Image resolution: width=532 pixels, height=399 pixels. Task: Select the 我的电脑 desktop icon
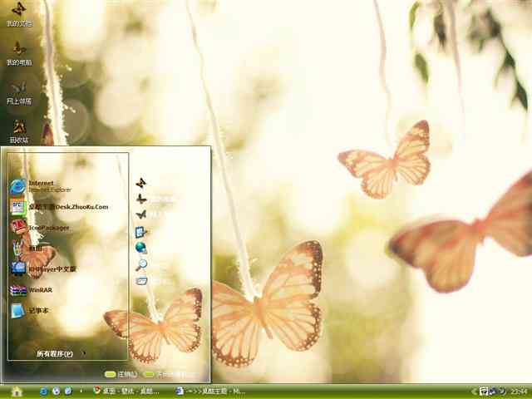(x=19, y=53)
